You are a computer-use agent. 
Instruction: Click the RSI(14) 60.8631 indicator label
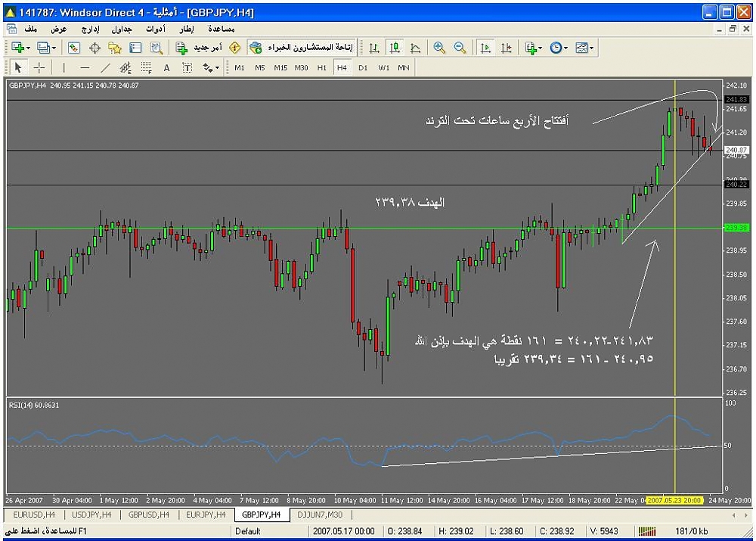34,405
